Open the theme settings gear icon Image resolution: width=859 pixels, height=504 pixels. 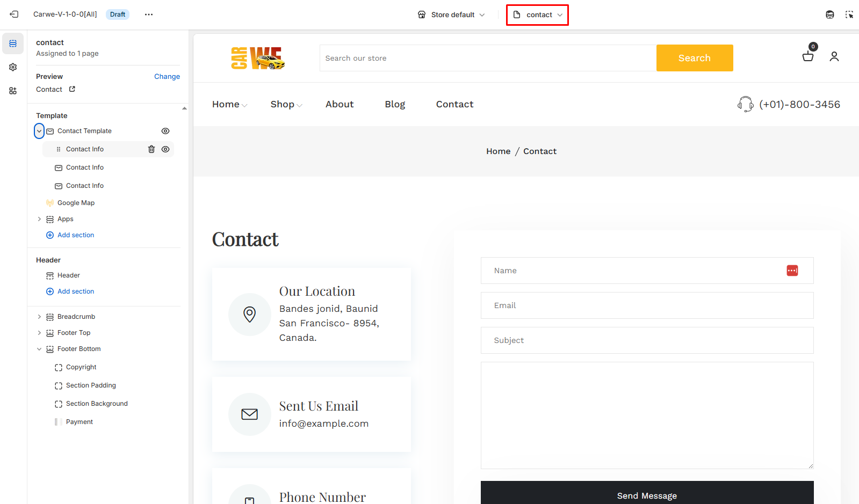tap(13, 67)
